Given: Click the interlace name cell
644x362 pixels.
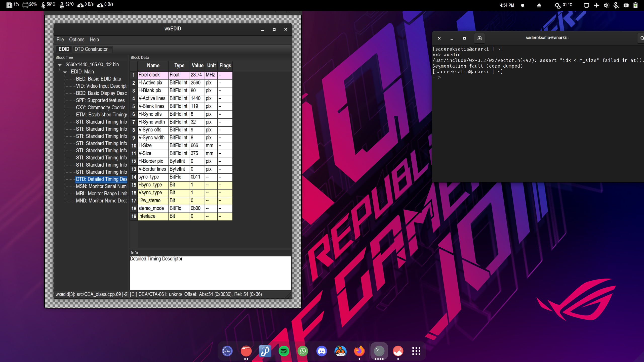Looking at the screenshot, I should 153,216.
